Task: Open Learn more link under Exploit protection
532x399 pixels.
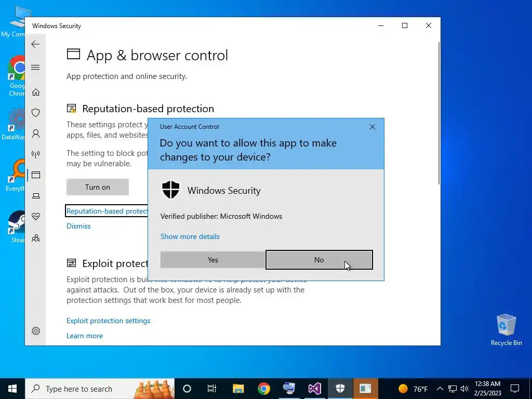Action: click(x=85, y=336)
